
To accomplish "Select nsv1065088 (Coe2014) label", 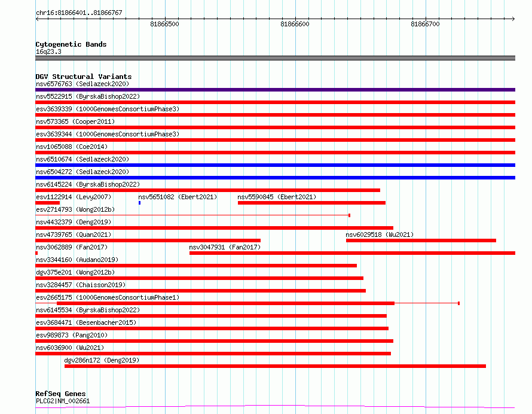I will coord(72,147).
